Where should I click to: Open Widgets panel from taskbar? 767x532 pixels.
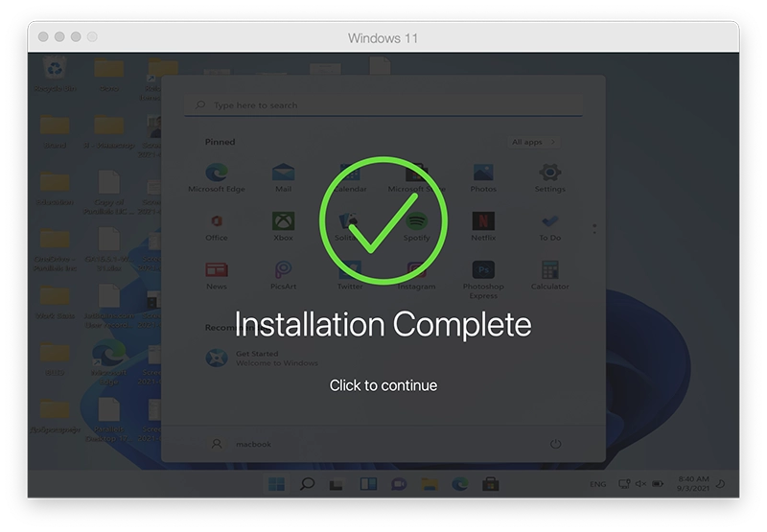368,484
